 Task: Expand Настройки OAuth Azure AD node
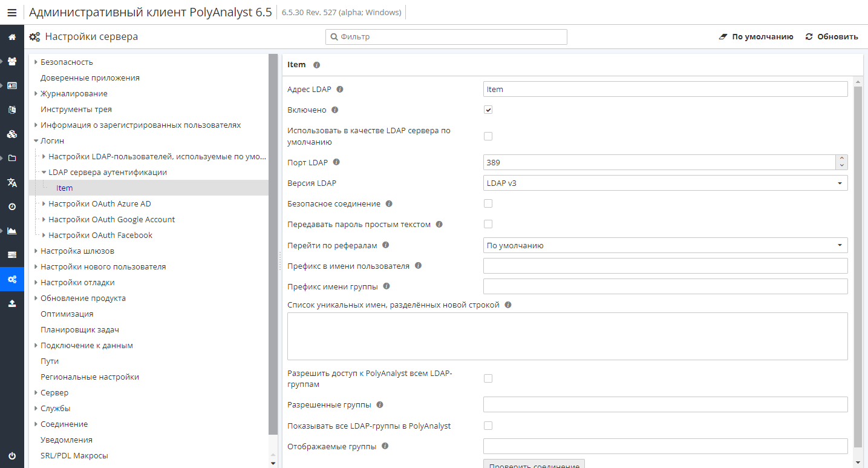point(44,204)
